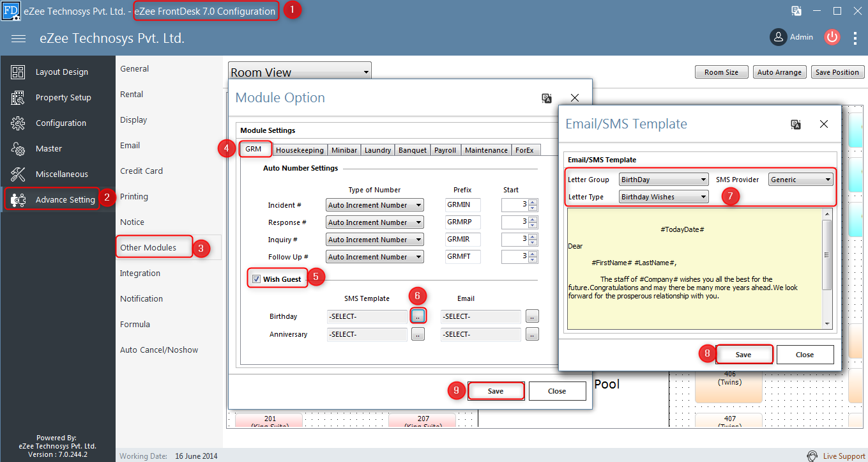
Task: Click the Layout Design sidebar icon
Action: coord(18,72)
